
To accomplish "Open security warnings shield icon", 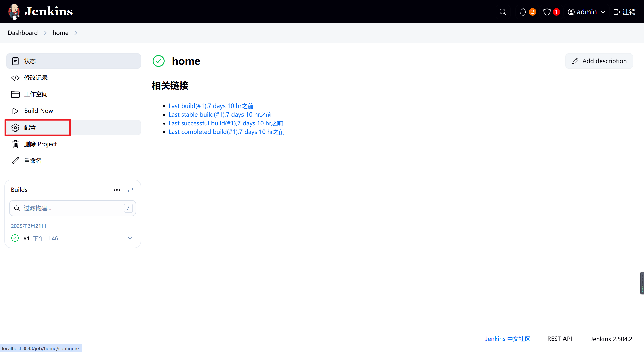I will [547, 12].
